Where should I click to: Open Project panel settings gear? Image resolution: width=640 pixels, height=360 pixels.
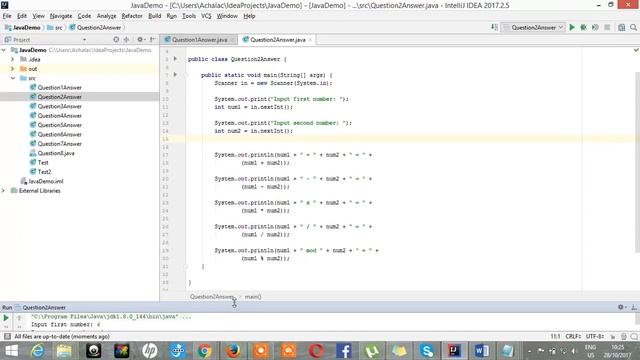click(x=140, y=40)
